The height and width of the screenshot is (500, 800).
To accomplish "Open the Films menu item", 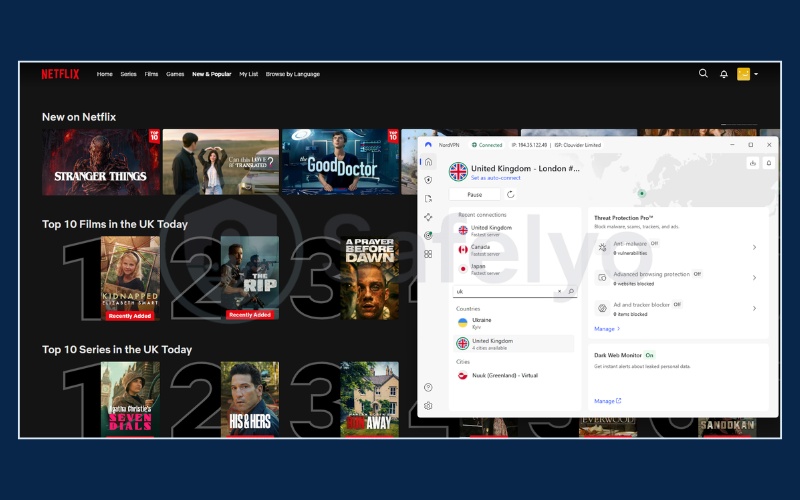I will tap(151, 74).
